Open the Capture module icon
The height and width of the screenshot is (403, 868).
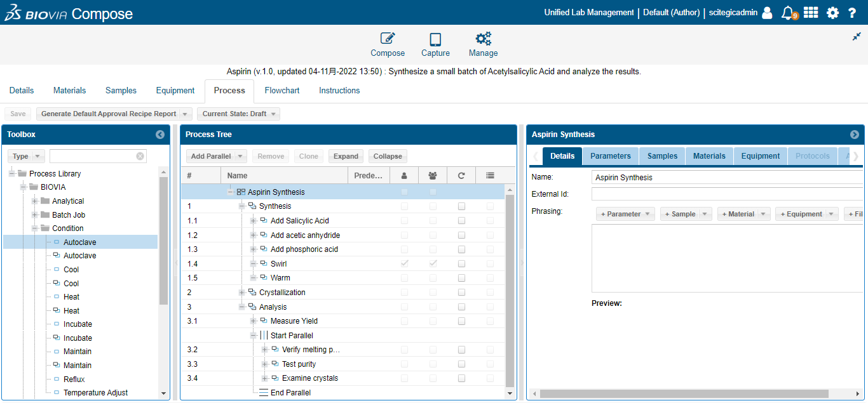point(435,39)
